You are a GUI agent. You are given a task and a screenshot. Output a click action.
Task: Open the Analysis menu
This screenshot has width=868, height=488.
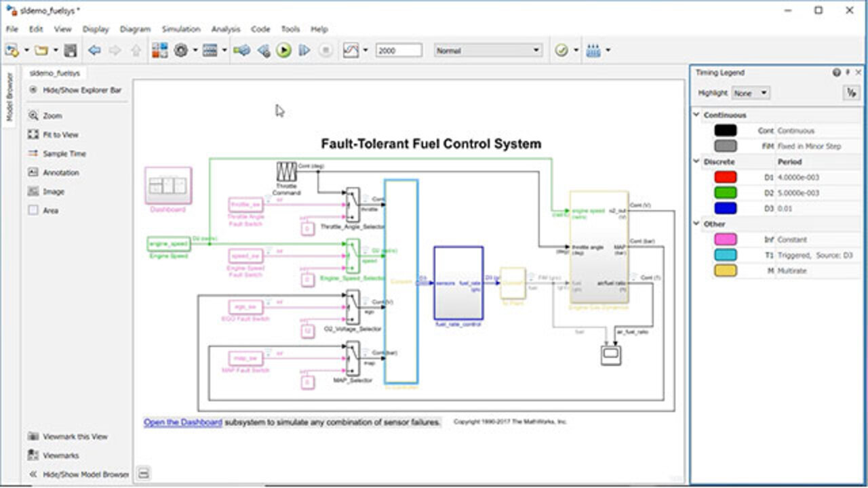226,29
